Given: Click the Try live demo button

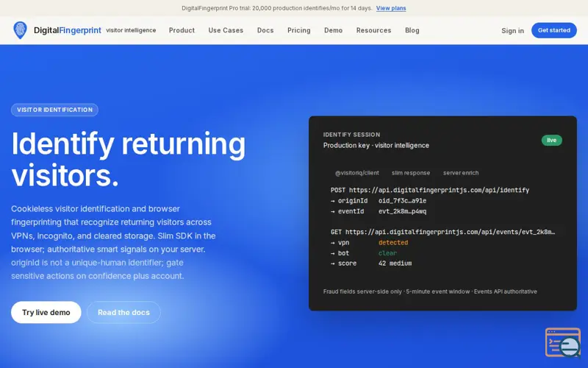Looking at the screenshot, I should click(46, 312).
